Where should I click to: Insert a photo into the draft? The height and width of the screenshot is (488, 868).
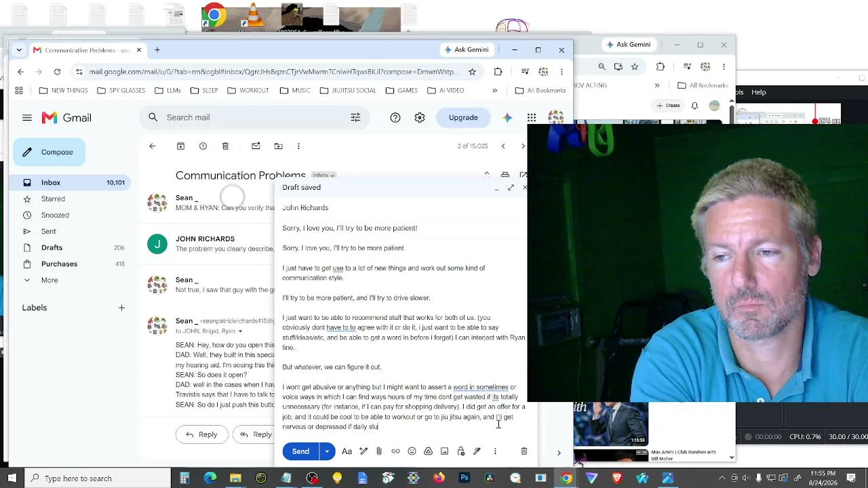coord(444,451)
